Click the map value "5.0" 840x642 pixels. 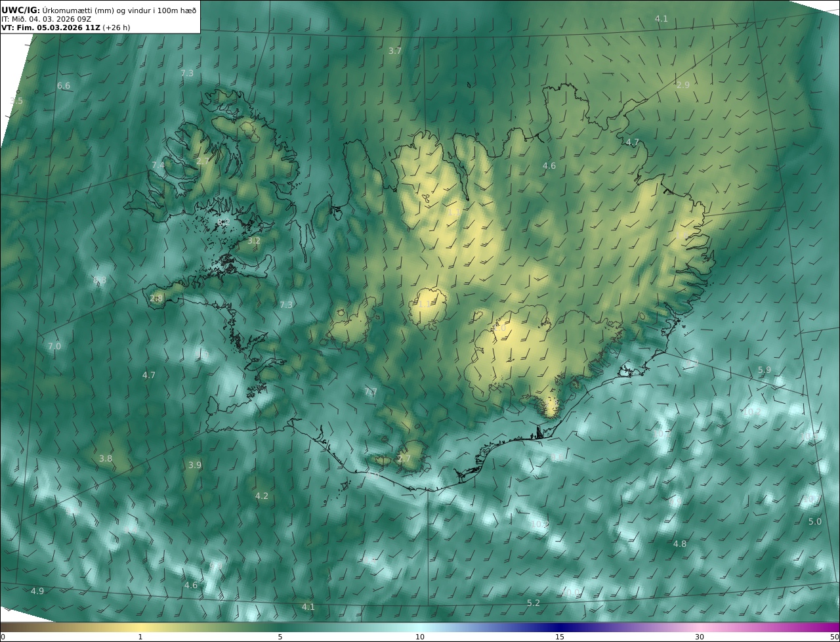[814, 522]
